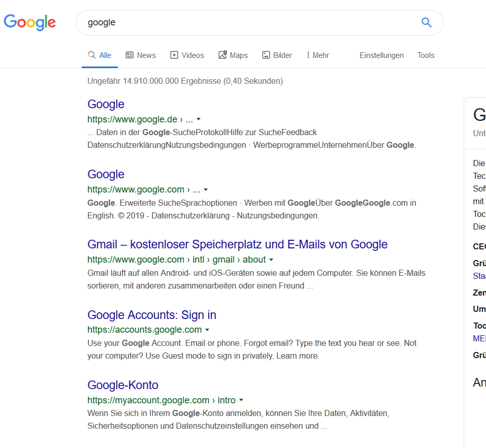The height and width of the screenshot is (448, 486).
Task: Click the blue search magnifier button
Action: [427, 22]
